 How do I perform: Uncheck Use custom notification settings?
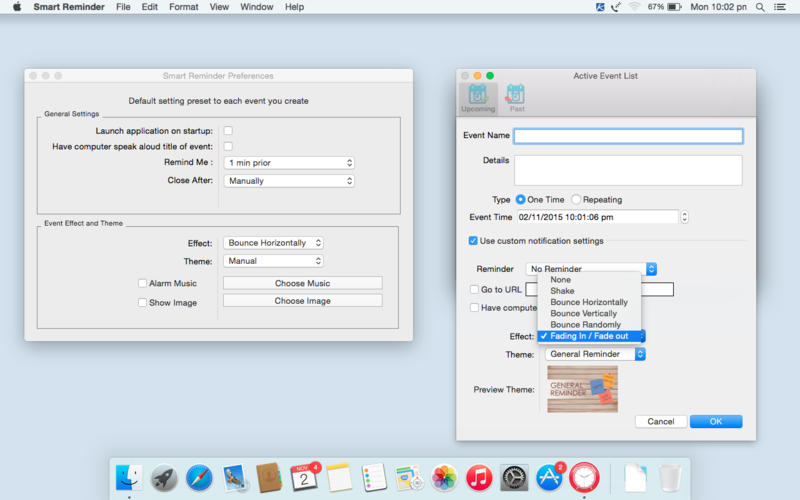click(x=473, y=241)
